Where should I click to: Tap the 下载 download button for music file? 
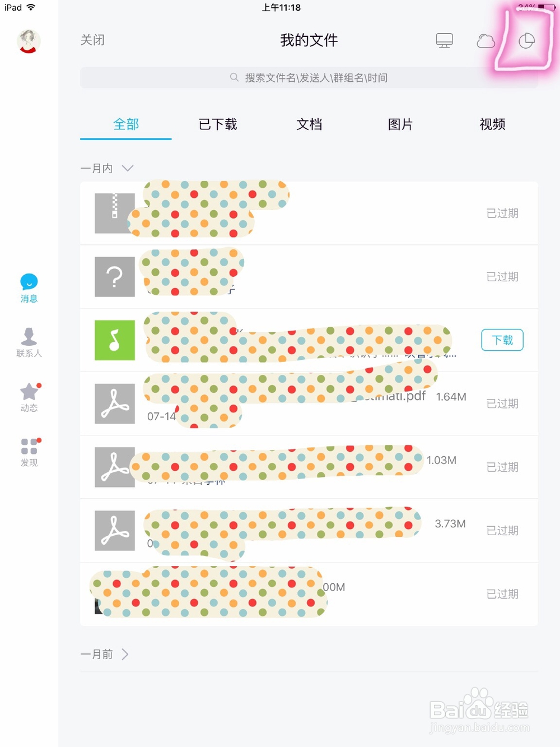[x=502, y=340]
